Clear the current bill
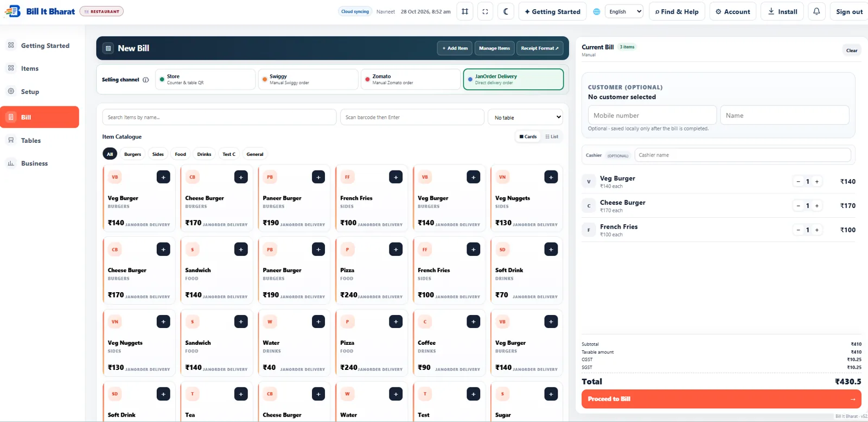The image size is (868, 422). [x=852, y=51]
